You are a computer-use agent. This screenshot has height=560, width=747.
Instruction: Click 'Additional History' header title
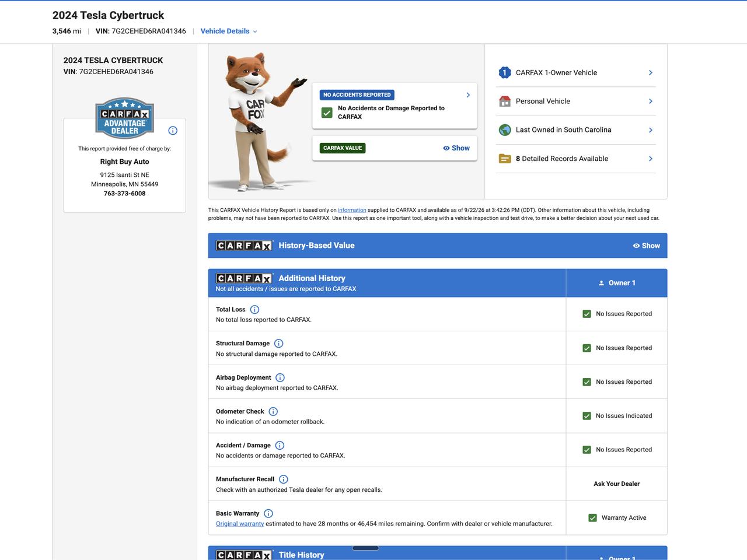coord(312,278)
